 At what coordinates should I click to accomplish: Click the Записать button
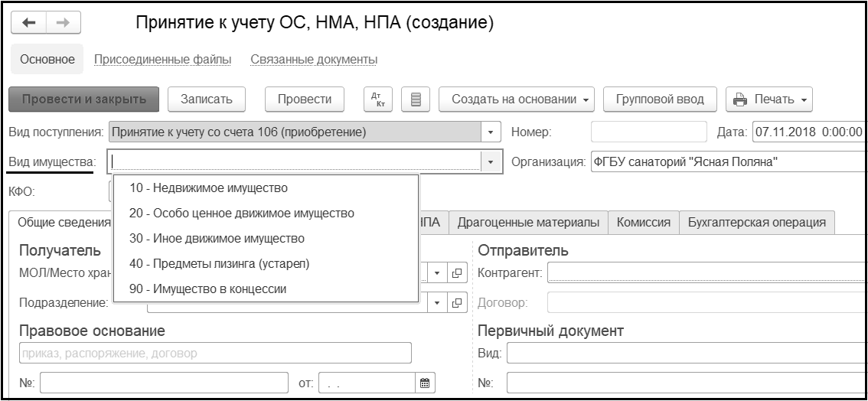[206, 99]
